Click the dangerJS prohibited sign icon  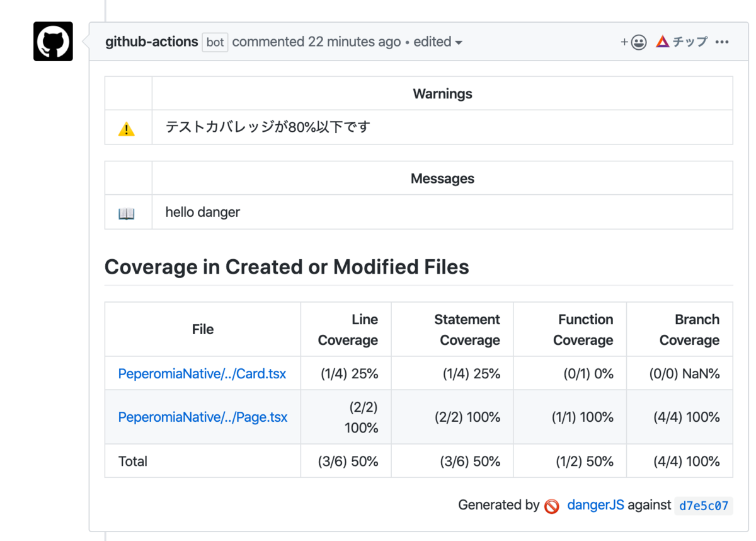pyautogui.click(x=552, y=506)
